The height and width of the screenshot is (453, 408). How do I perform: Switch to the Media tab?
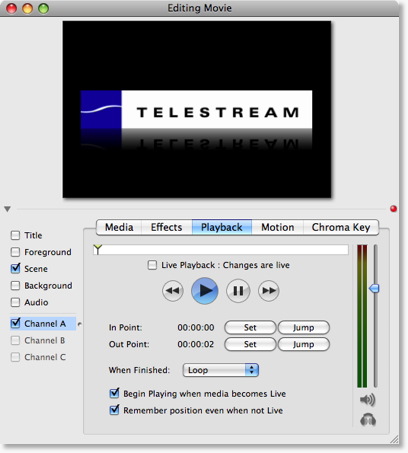119,227
